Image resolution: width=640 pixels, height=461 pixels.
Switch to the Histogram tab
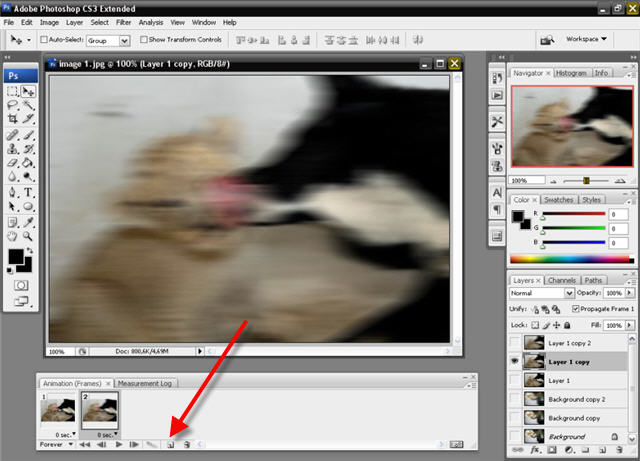pyautogui.click(x=571, y=73)
